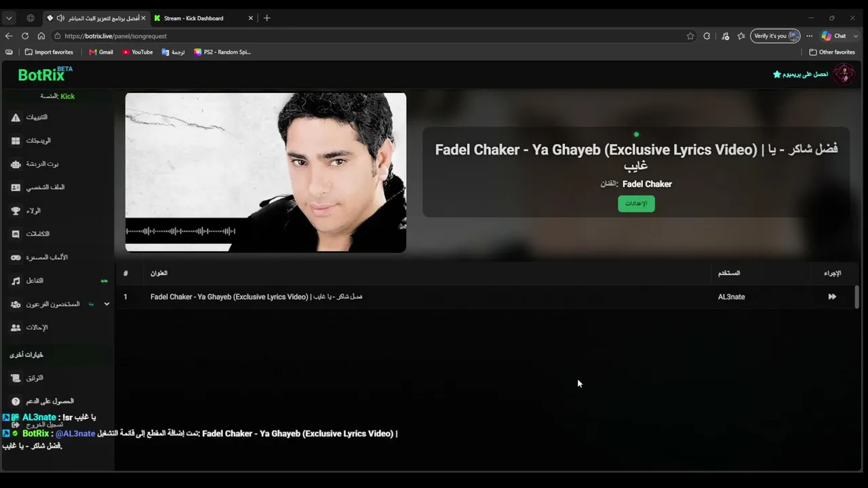Expand the sub-users sidebar chevron
This screenshot has height=488, width=868.
106,304
